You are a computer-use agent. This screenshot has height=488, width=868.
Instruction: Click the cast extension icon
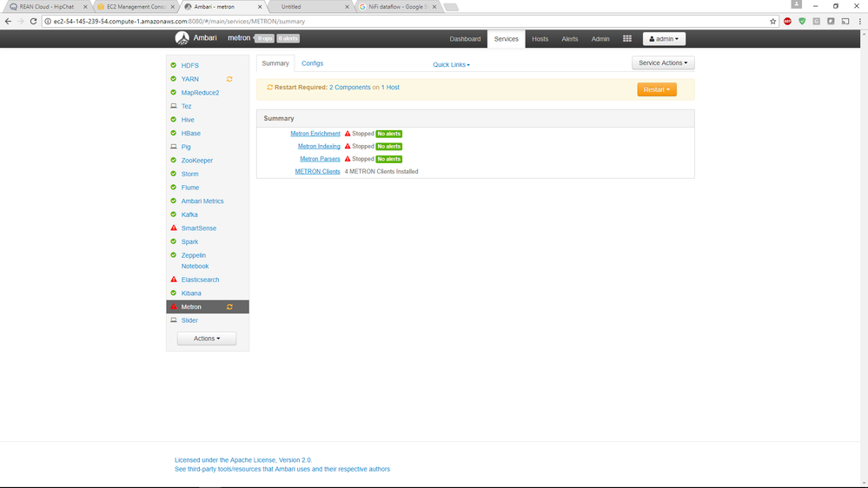coord(845,22)
